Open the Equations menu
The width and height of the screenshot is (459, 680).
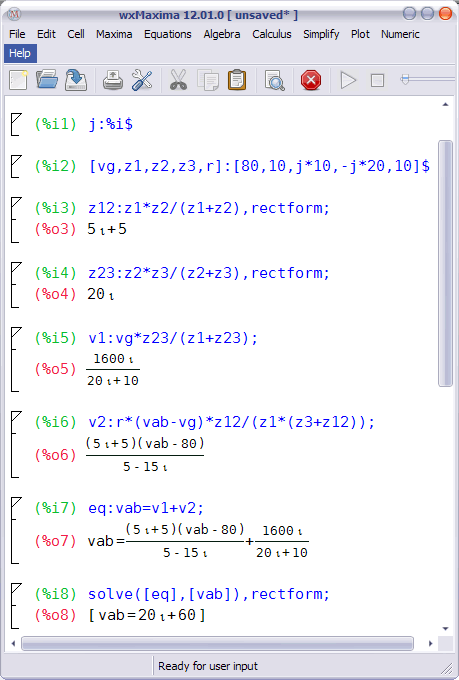click(x=167, y=34)
